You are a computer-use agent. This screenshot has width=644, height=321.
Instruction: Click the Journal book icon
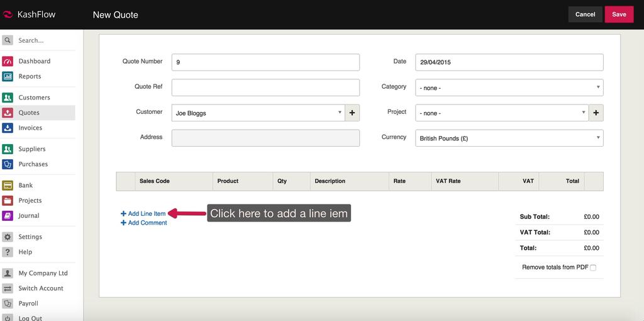coord(8,216)
